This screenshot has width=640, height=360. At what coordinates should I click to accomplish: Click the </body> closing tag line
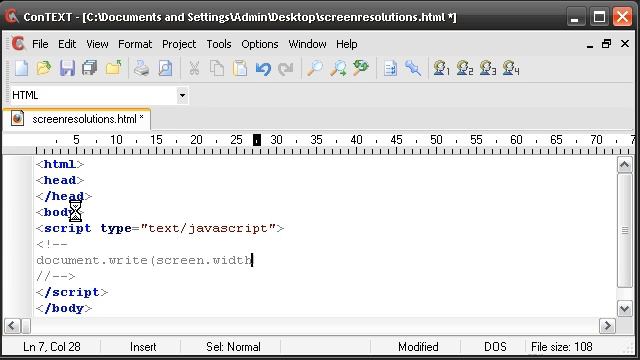pos(64,308)
